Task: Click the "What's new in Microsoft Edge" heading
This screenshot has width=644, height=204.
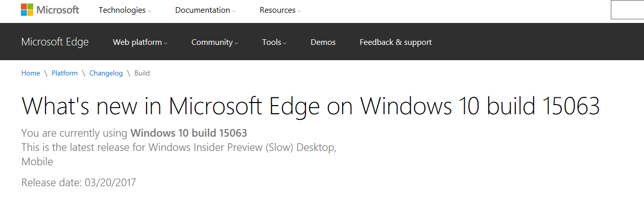Action: click(x=310, y=106)
